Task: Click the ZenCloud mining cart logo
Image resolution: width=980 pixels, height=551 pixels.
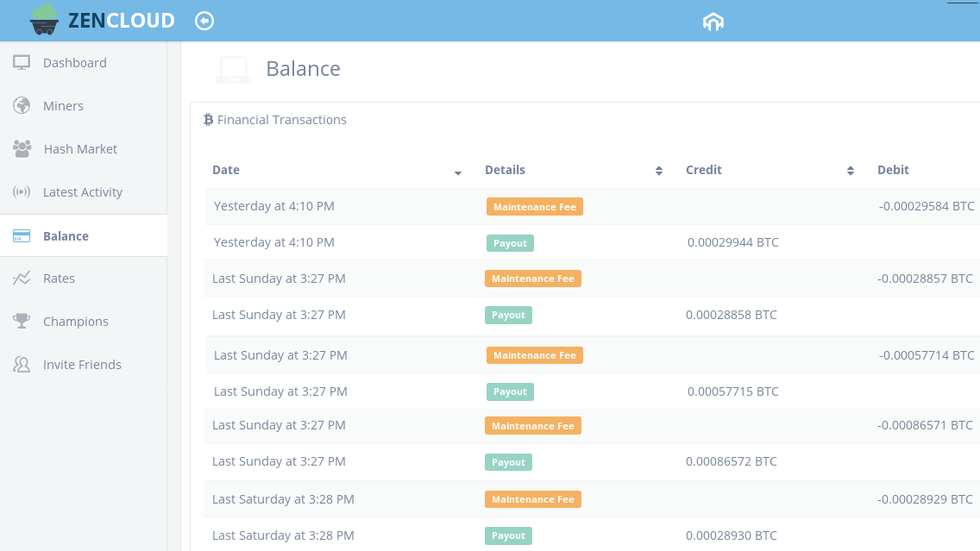Action: click(x=45, y=20)
